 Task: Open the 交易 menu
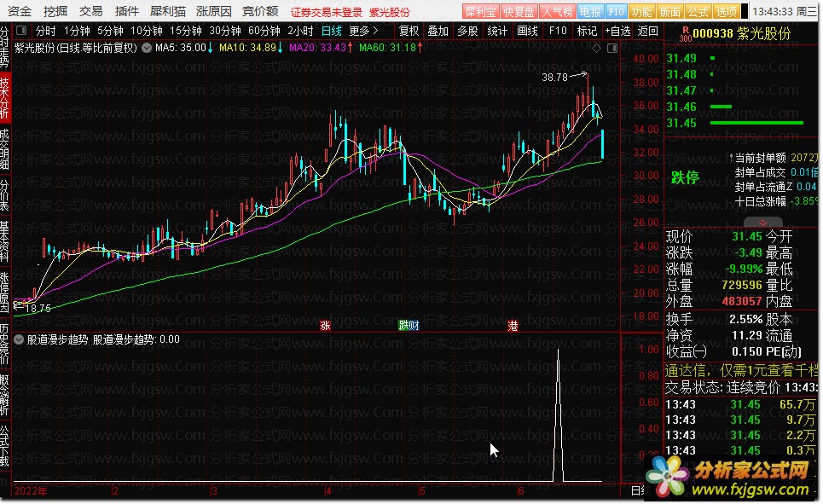point(90,11)
